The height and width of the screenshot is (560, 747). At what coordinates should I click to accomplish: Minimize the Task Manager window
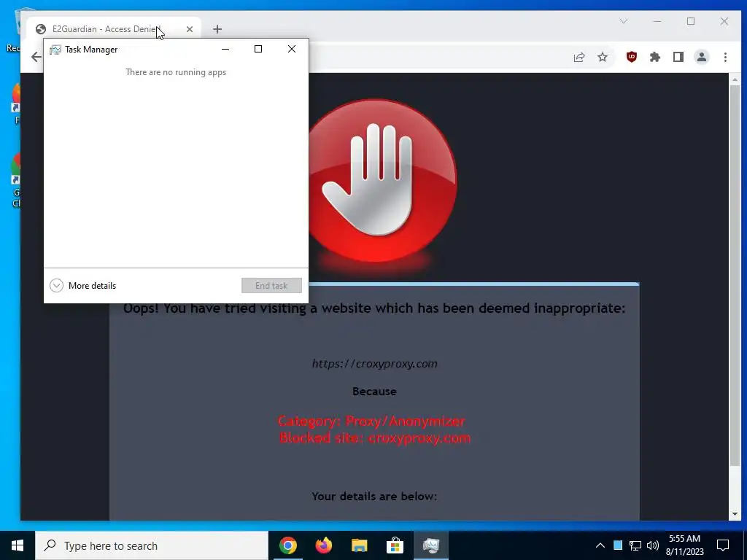point(225,49)
